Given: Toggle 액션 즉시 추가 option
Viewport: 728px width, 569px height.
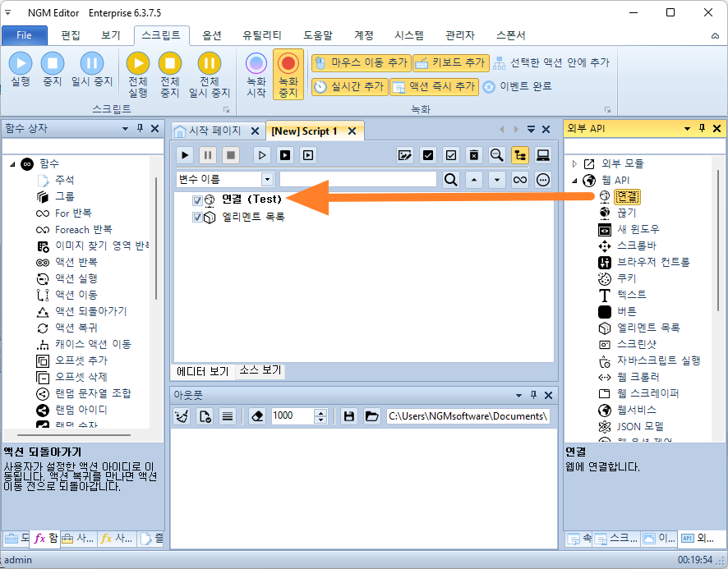Looking at the screenshot, I should tap(434, 86).
